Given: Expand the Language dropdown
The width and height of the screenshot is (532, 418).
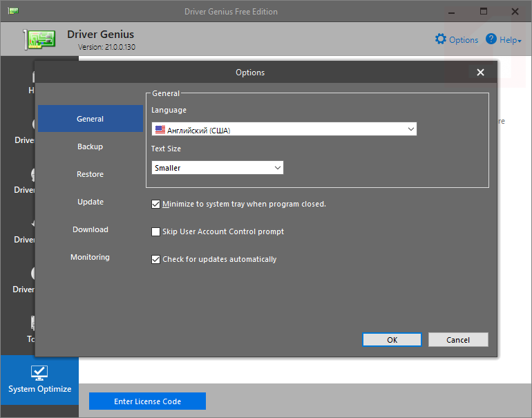Looking at the screenshot, I should click(x=410, y=129).
